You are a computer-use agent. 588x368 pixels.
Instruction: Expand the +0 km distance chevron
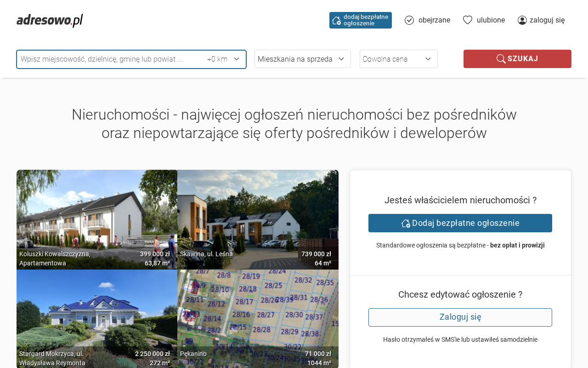[x=237, y=59]
